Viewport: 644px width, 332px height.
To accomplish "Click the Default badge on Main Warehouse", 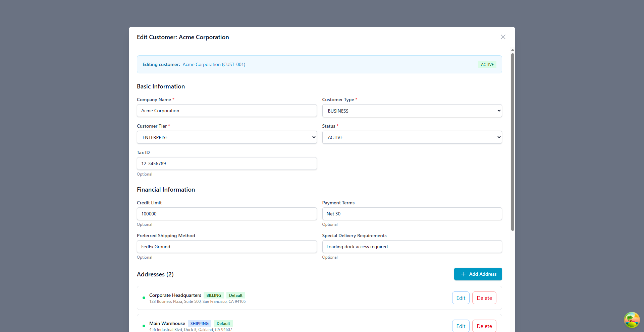I will point(223,323).
